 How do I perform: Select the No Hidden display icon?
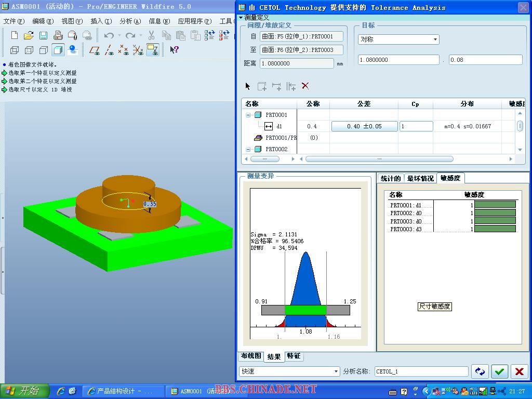[x=44, y=50]
